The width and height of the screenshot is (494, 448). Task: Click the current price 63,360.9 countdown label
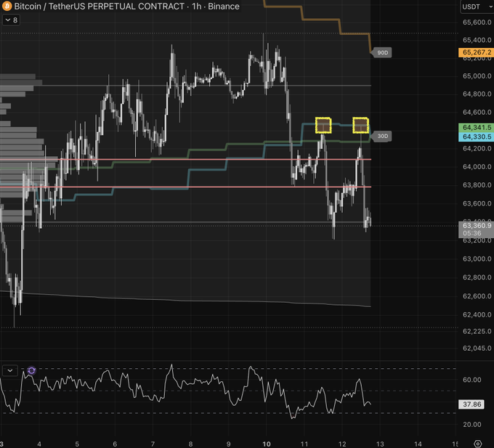477,229
